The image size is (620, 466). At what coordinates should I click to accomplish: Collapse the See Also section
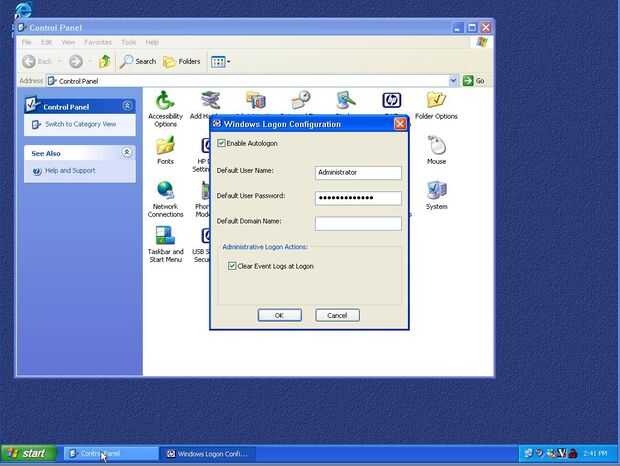pos(127,152)
